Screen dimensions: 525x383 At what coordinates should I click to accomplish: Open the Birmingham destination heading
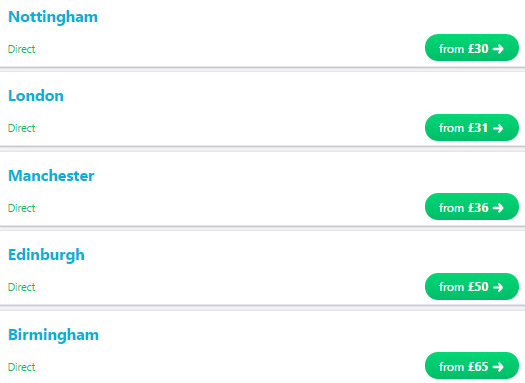[x=53, y=335]
